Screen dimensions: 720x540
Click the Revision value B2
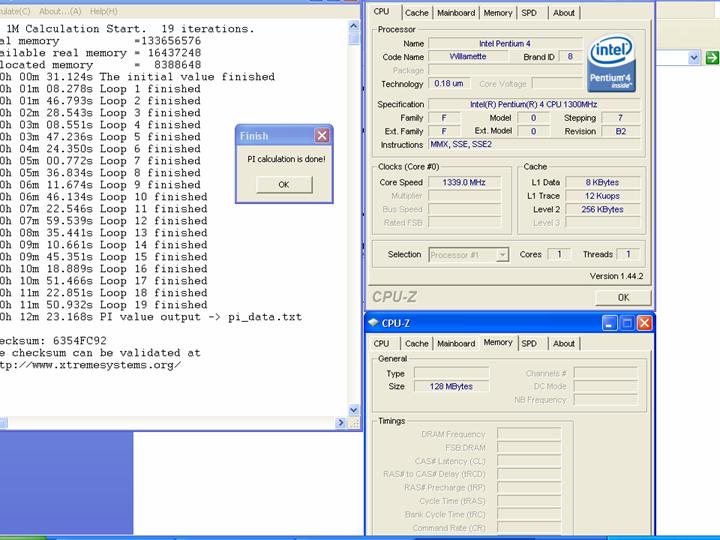click(x=621, y=131)
